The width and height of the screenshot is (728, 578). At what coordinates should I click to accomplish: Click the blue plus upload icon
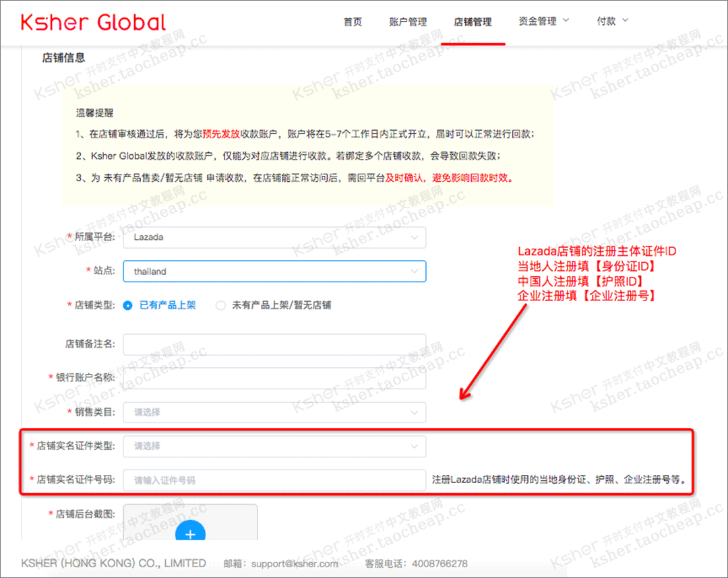tap(190, 532)
